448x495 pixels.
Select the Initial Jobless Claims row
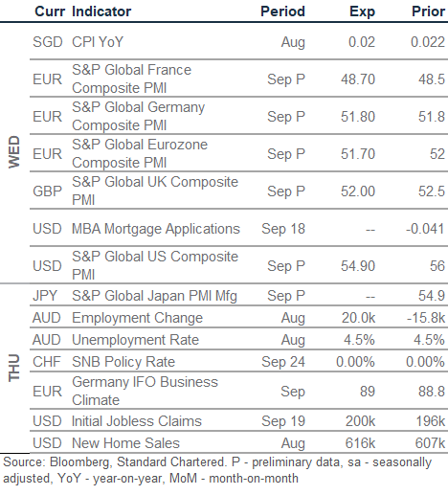[x=238, y=421]
